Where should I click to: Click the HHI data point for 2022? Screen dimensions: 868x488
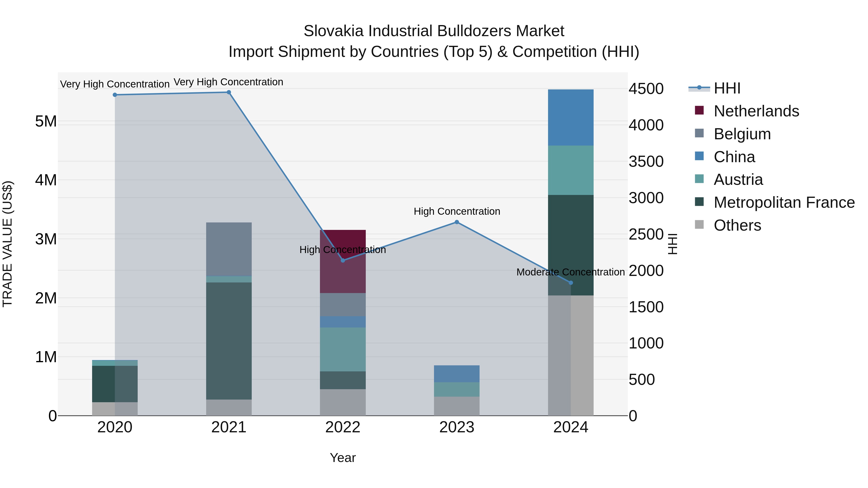click(x=343, y=260)
